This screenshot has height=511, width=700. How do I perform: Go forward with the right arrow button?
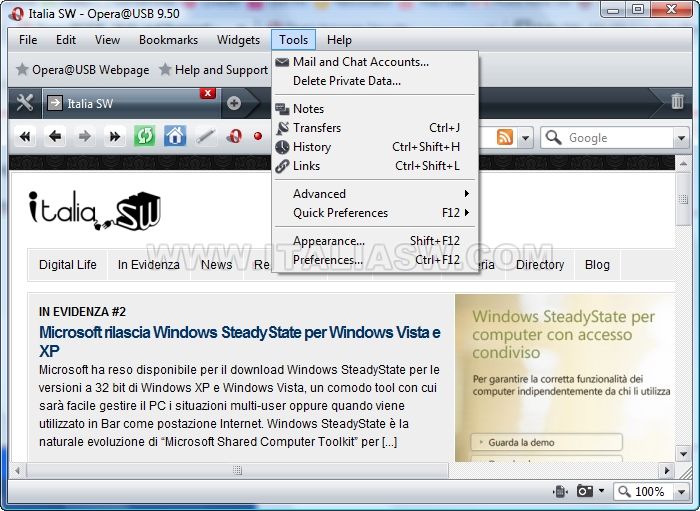pyautogui.click(x=85, y=136)
